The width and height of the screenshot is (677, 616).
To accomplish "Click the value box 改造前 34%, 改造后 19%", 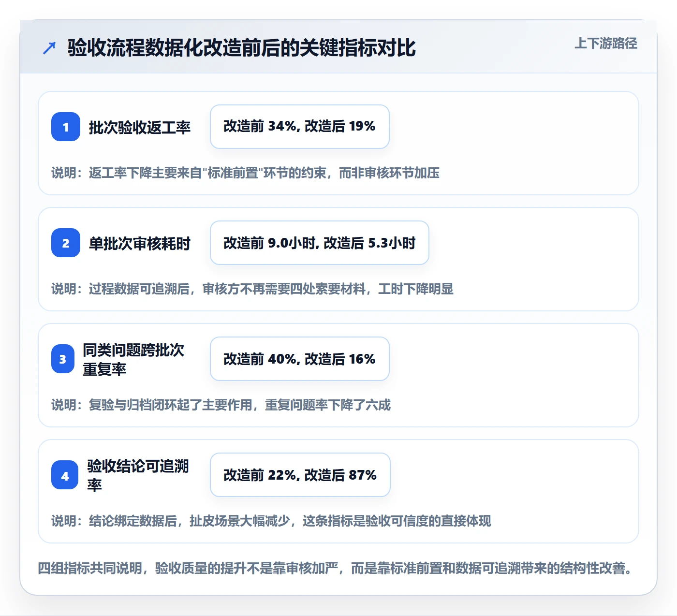I will tap(300, 127).
